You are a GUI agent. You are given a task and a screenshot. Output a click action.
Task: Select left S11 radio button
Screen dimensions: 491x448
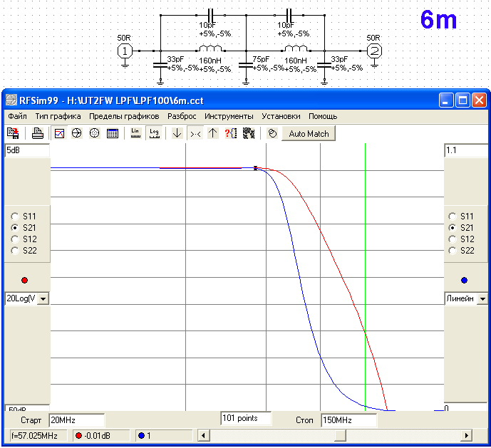(14, 217)
